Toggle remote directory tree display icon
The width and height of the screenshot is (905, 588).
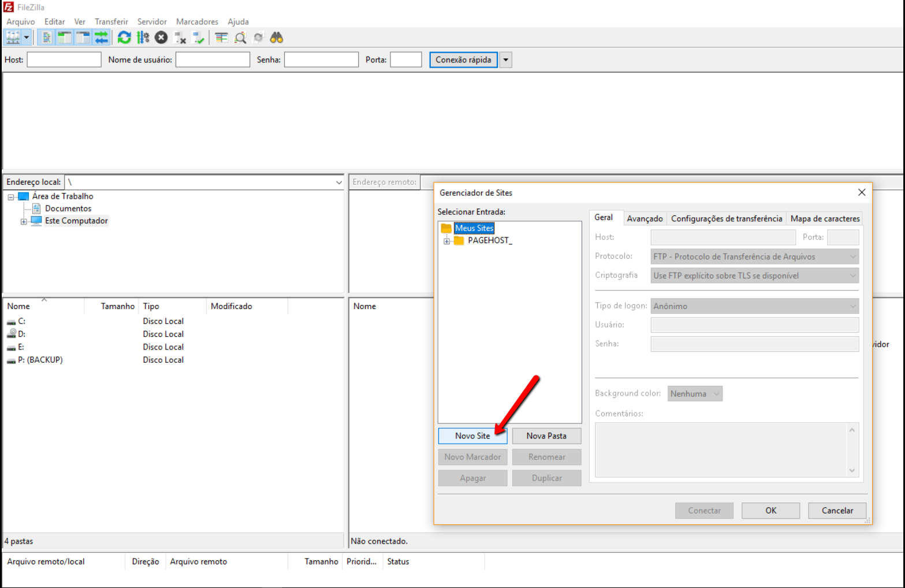[83, 38]
